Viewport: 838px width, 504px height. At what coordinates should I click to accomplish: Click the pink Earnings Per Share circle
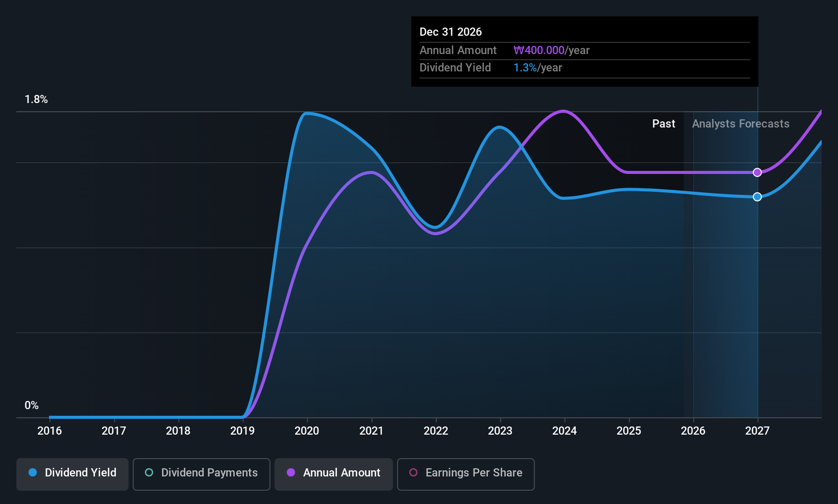click(x=413, y=472)
